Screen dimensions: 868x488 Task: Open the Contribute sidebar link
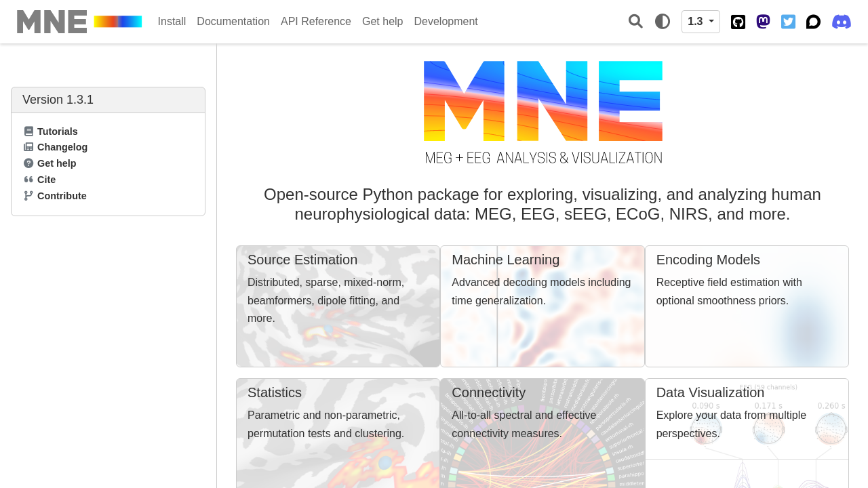pos(62,196)
